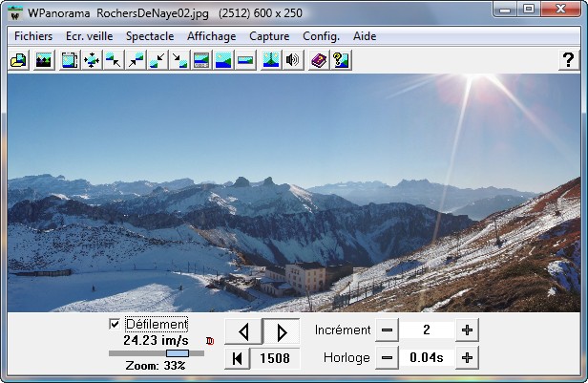Open the Spectacle menu
This screenshot has width=588, height=383.
[x=150, y=36]
